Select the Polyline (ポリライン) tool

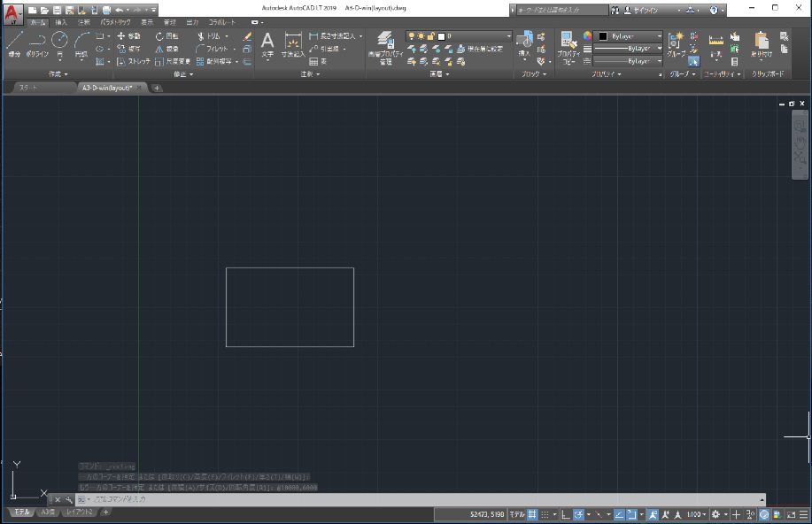[37, 43]
